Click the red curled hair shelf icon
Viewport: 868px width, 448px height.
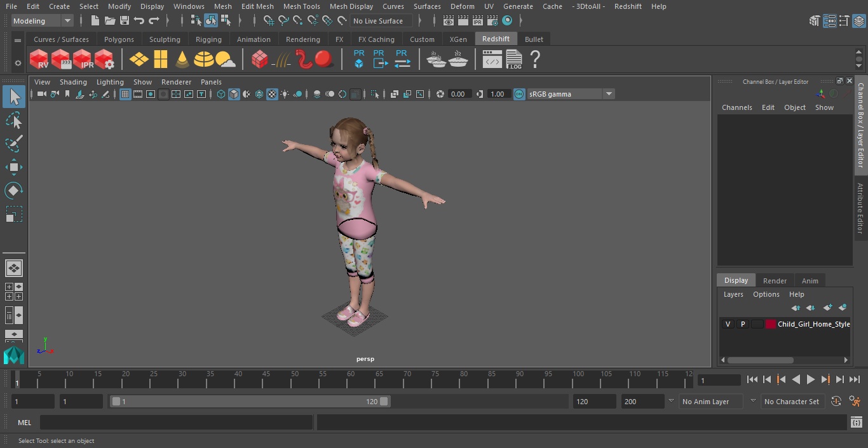[304, 60]
